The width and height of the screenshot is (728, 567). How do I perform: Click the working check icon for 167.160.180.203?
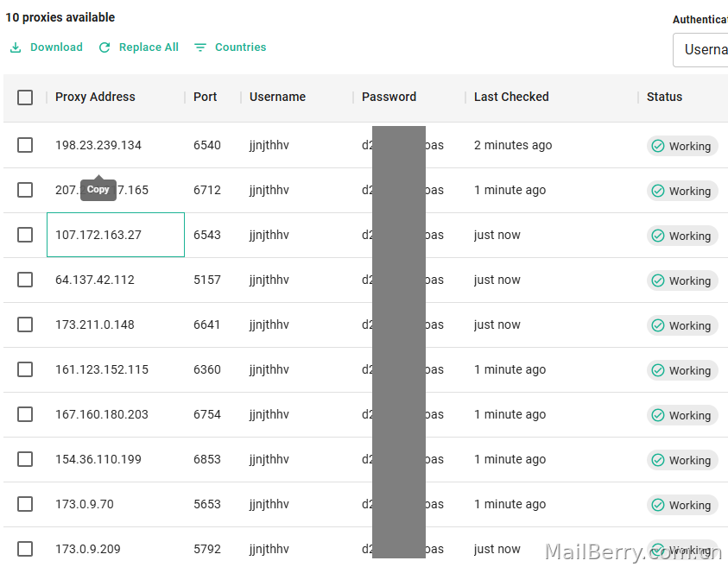point(658,415)
